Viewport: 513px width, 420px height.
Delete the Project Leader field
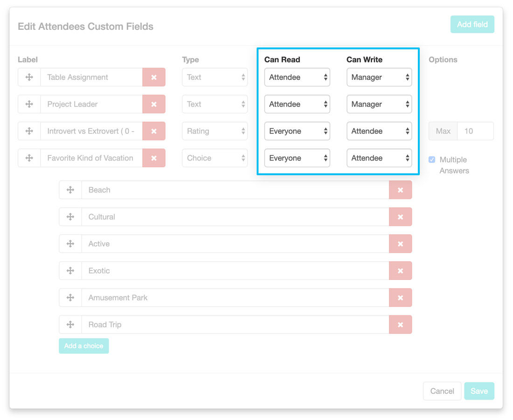pos(154,104)
